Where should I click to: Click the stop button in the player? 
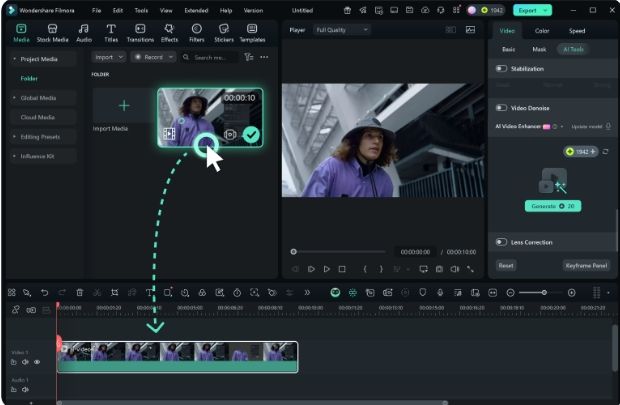342,269
